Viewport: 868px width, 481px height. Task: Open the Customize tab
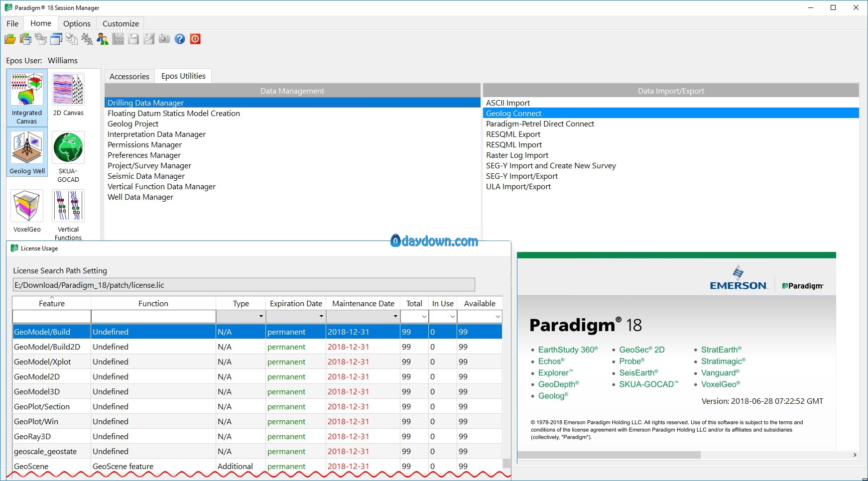coord(121,23)
